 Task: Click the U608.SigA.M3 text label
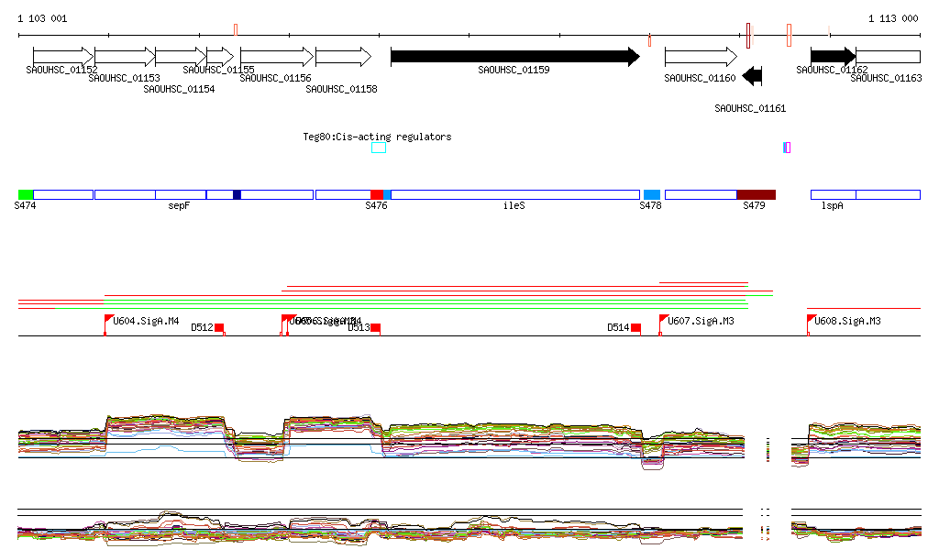pos(847,322)
